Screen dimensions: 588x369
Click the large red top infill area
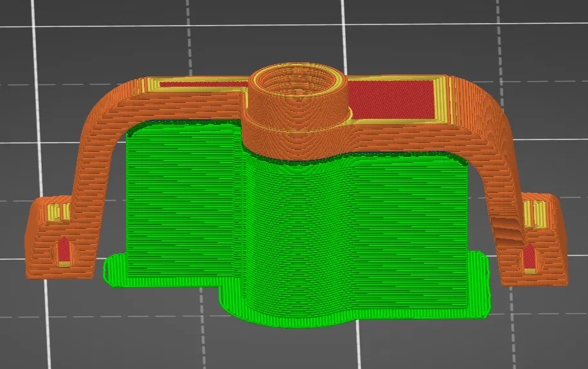[x=390, y=100]
